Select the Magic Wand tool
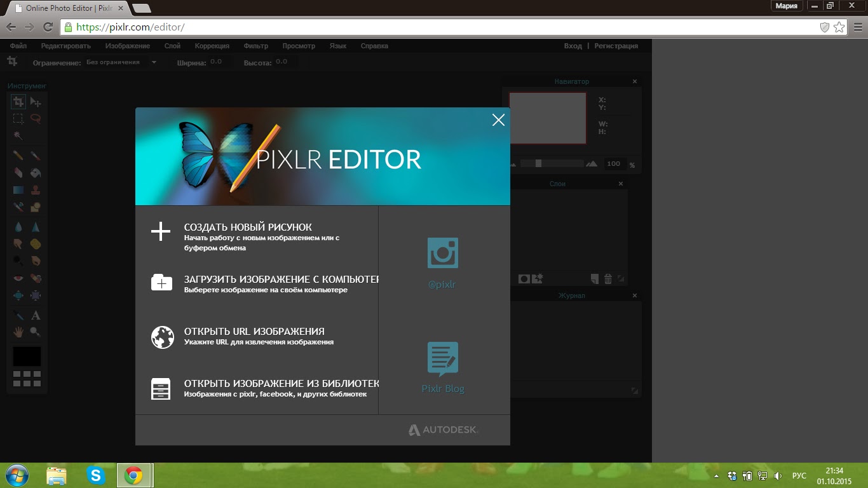 (18, 136)
